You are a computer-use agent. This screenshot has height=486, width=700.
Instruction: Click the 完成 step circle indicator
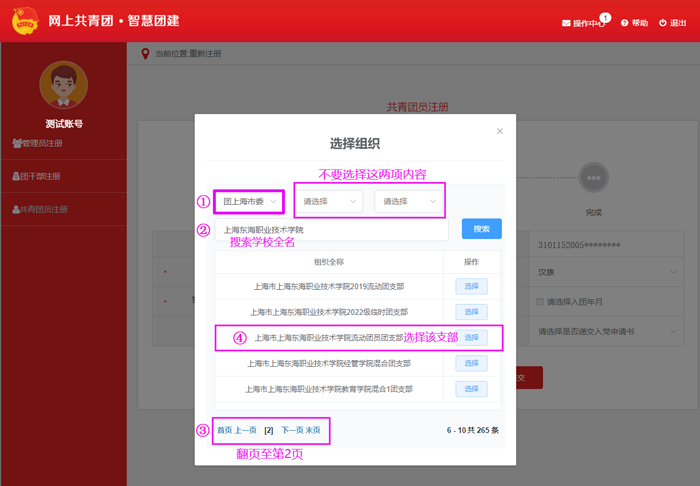tap(593, 177)
